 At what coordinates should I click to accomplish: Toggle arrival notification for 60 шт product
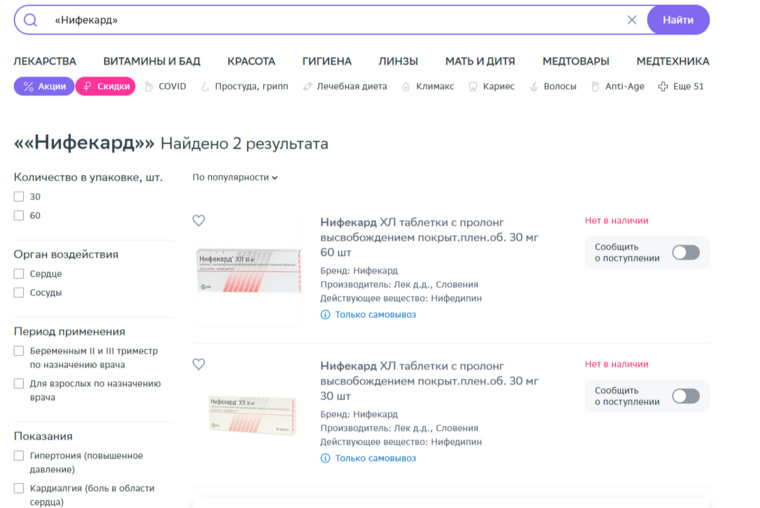tap(685, 253)
